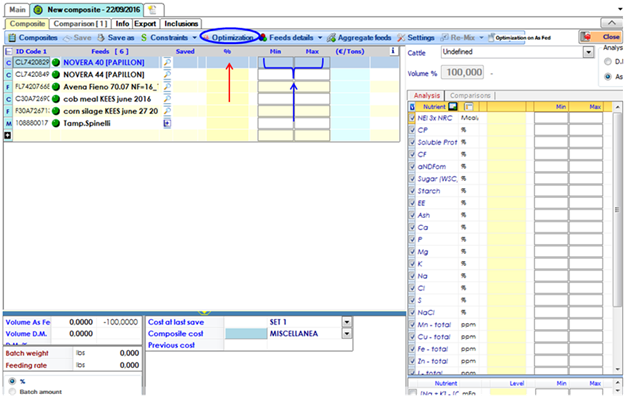Expand the Constraints dropdown arrow
Screen dimensions: 625x397
pos(195,37)
